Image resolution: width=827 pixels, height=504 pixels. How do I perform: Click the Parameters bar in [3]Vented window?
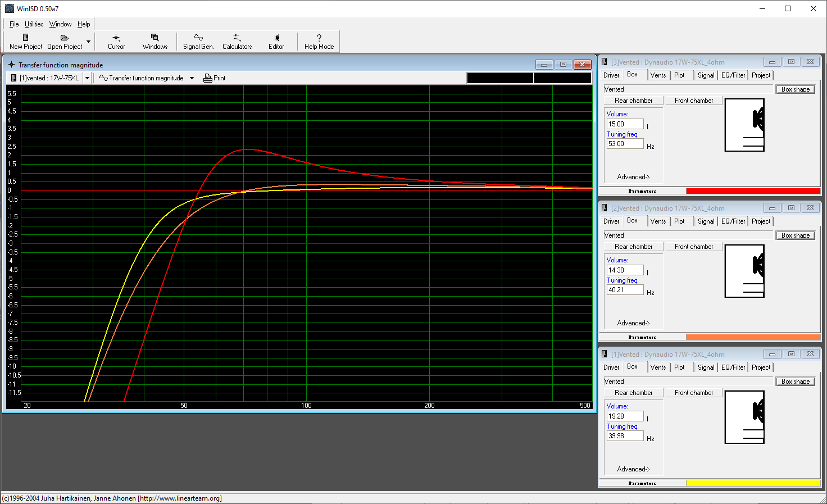[x=642, y=191]
